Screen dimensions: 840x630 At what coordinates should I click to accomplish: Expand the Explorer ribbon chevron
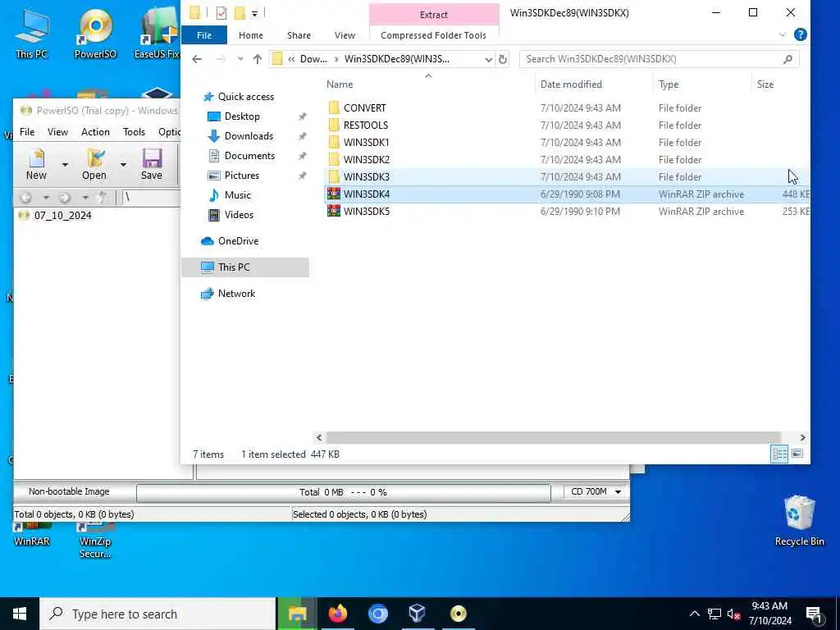tap(783, 34)
